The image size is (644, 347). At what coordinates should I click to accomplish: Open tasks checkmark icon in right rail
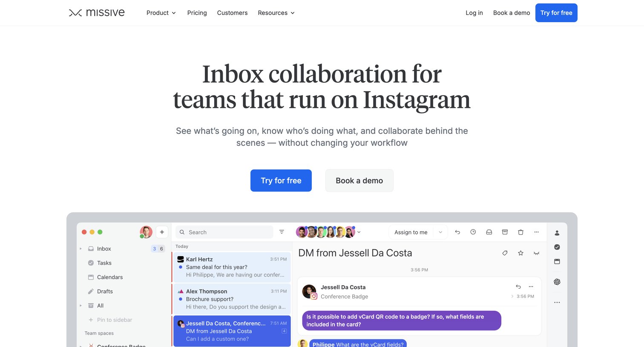(x=557, y=247)
